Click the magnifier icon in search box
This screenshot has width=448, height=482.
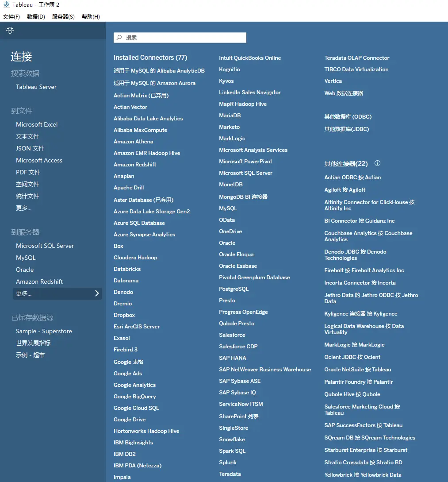pos(119,38)
